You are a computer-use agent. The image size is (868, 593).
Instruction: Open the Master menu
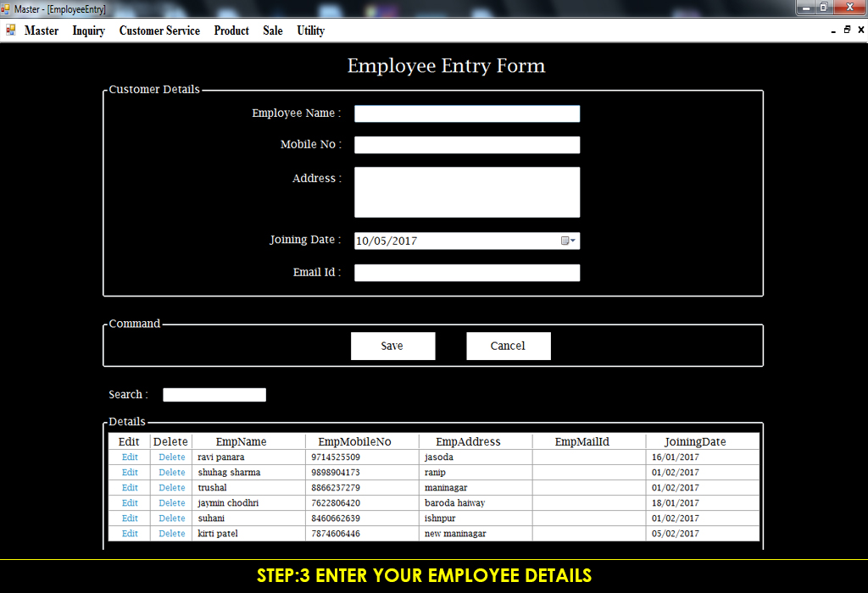[42, 30]
